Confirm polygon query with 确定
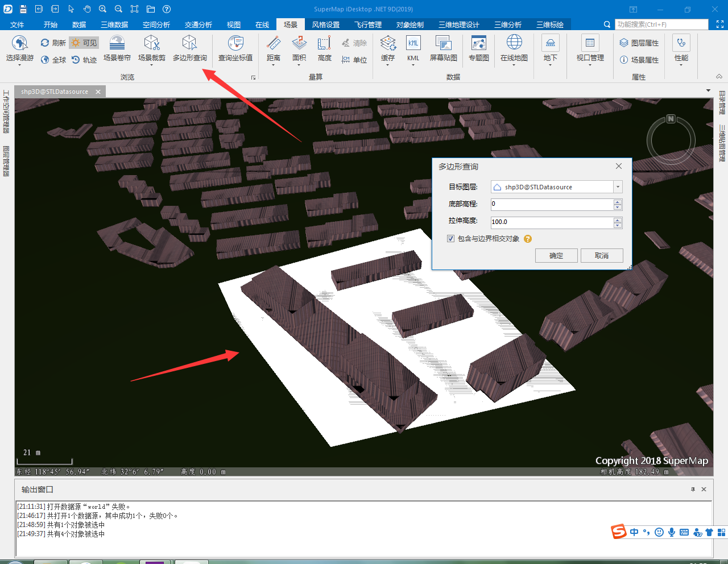This screenshot has width=728, height=564. click(x=556, y=256)
